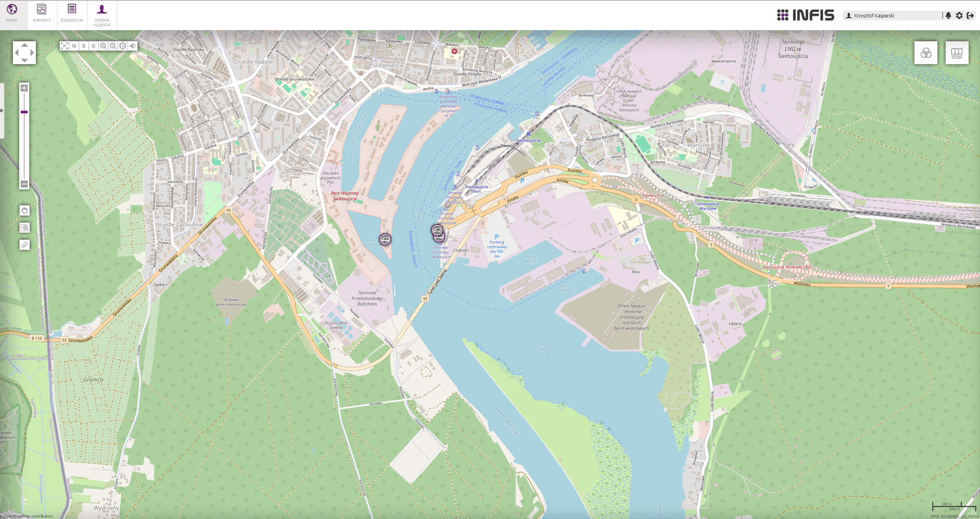Click 'Terminal LNG w Świnoujściu' label

[793, 49]
